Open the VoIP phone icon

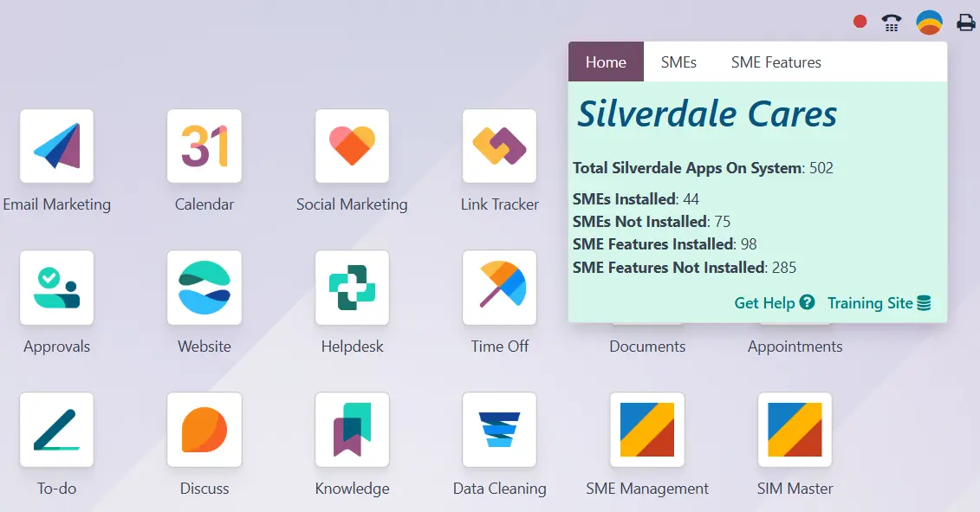tap(892, 23)
